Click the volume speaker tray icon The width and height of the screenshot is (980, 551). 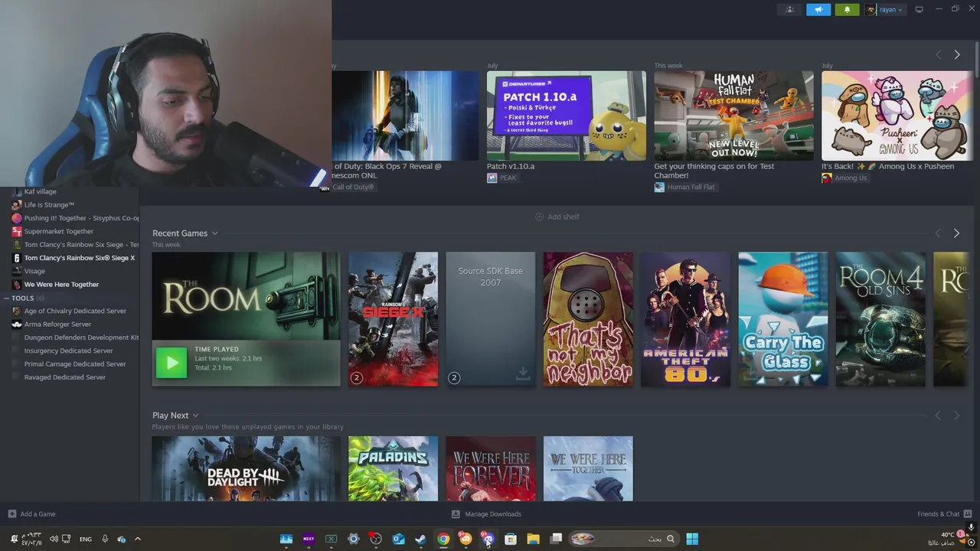[x=54, y=539]
